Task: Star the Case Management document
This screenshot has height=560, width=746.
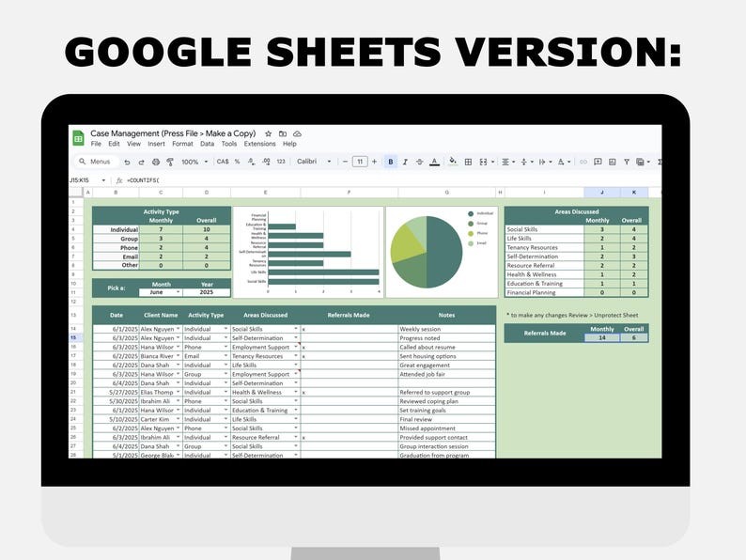Action: 269,133
